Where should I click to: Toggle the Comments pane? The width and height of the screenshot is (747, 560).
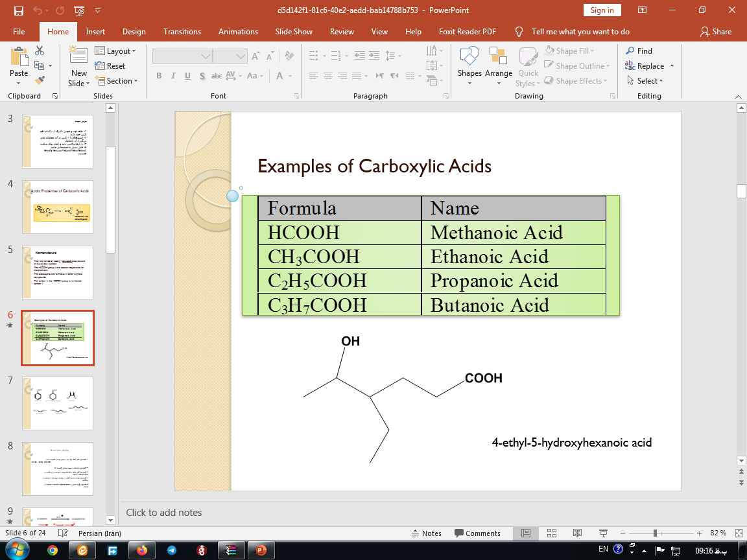click(x=477, y=533)
